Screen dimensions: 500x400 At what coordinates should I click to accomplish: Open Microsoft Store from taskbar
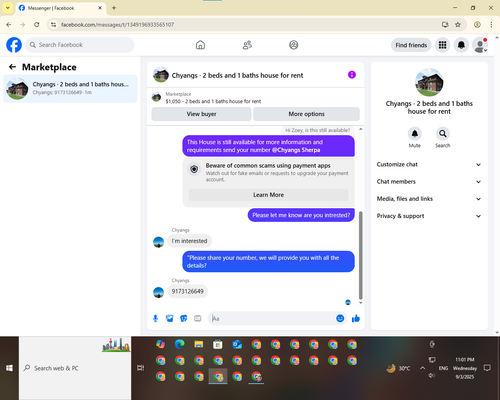coord(218,344)
